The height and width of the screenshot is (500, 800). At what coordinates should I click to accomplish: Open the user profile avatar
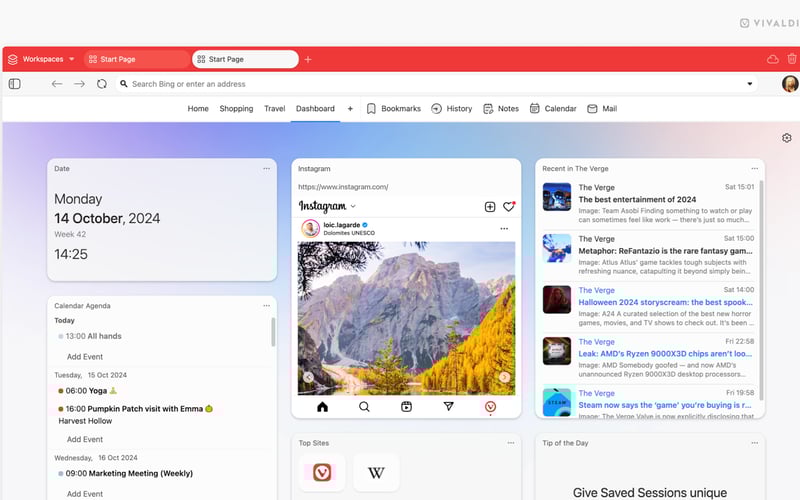790,84
